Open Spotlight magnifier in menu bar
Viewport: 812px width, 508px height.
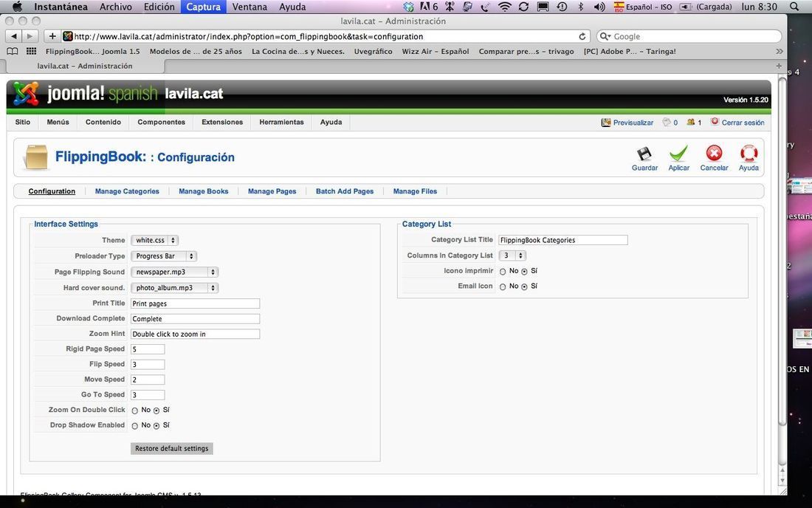pyautogui.click(x=794, y=7)
